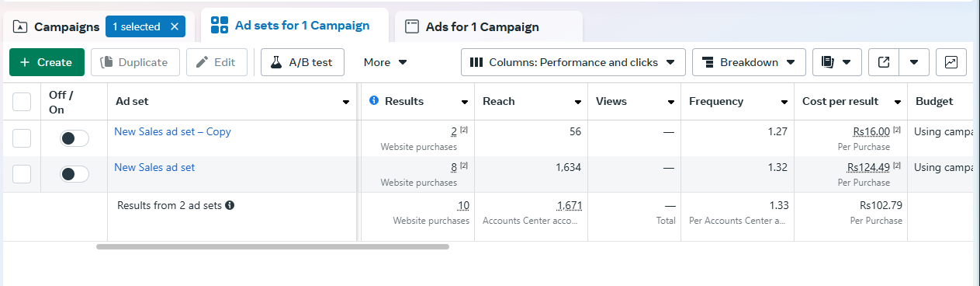Click the Rs102.79 total cost value
This screenshot has width=980, height=286.
[x=881, y=206]
